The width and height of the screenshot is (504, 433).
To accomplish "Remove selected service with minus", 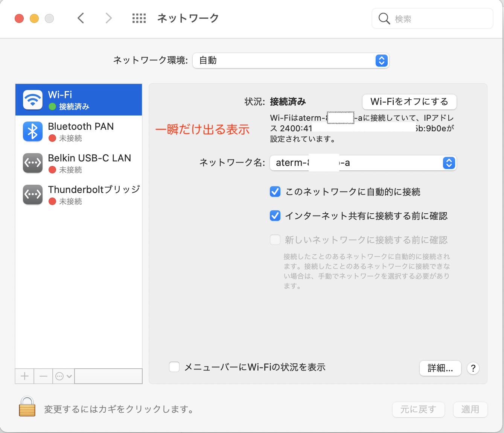I will point(43,376).
